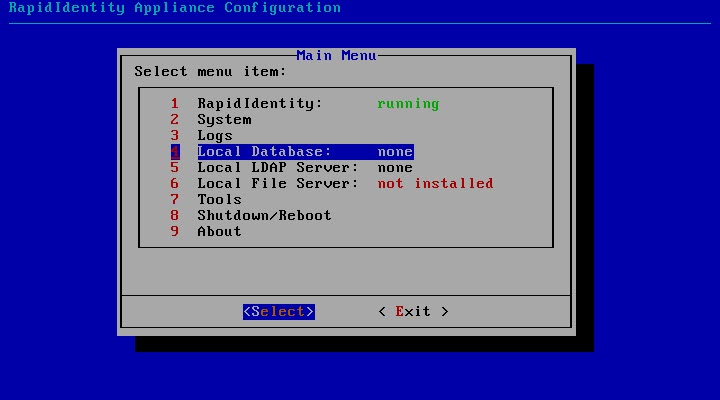The image size is (720, 400).
Task: Click the red number 5 hotkey
Action: click(x=174, y=168)
